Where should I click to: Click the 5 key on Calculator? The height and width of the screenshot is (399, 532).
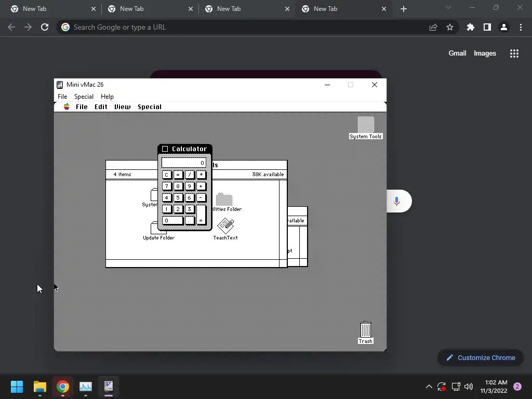[x=178, y=198]
